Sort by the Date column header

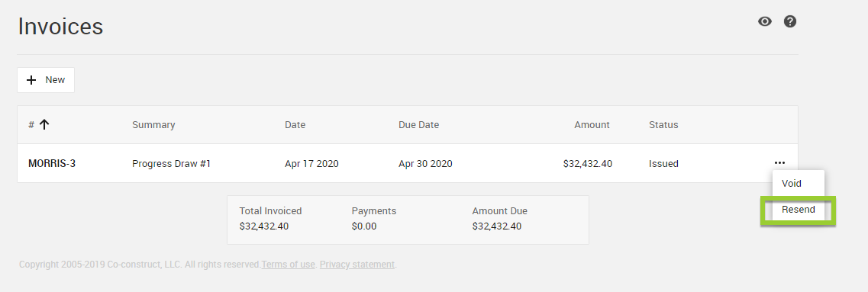pos(295,125)
